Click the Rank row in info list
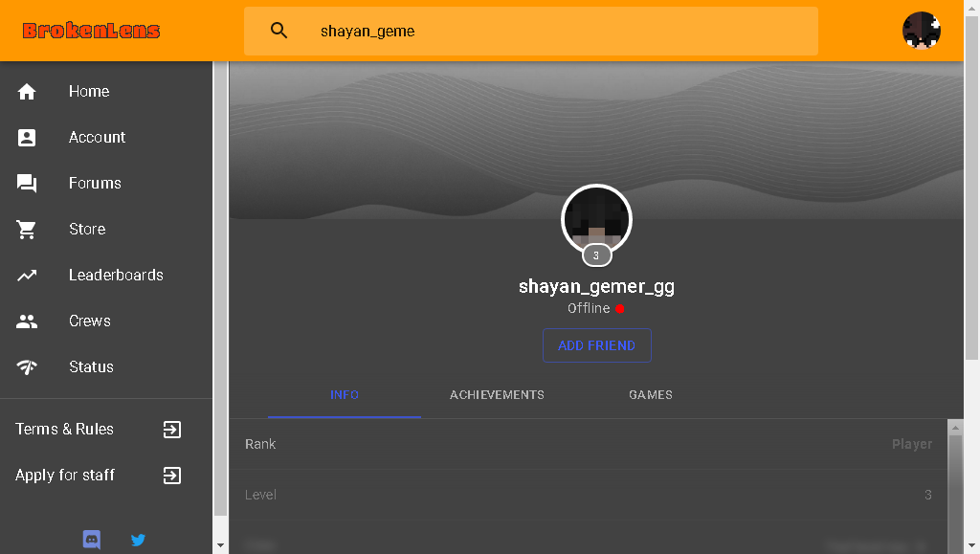Viewport: 980px width, 554px height. click(x=589, y=444)
